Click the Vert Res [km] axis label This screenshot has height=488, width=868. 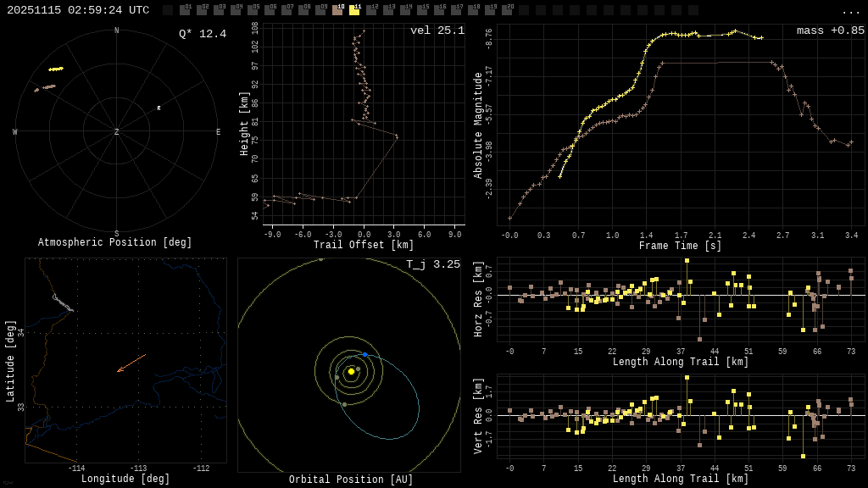pos(478,416)
